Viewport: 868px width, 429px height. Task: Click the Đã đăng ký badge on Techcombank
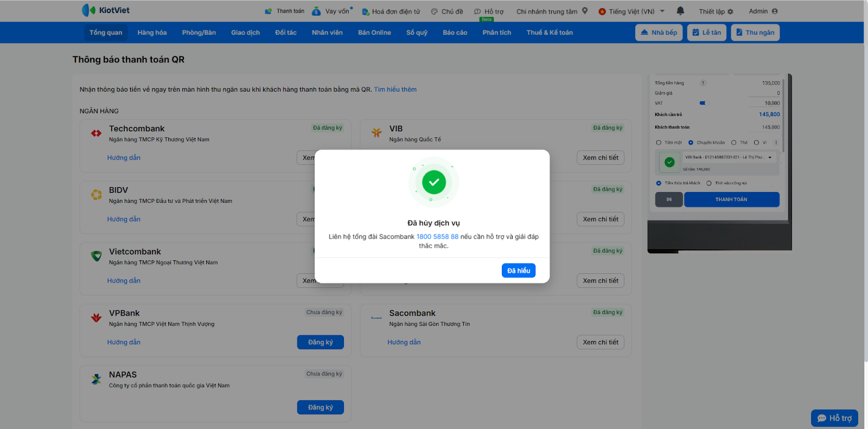tap(328, 128)
